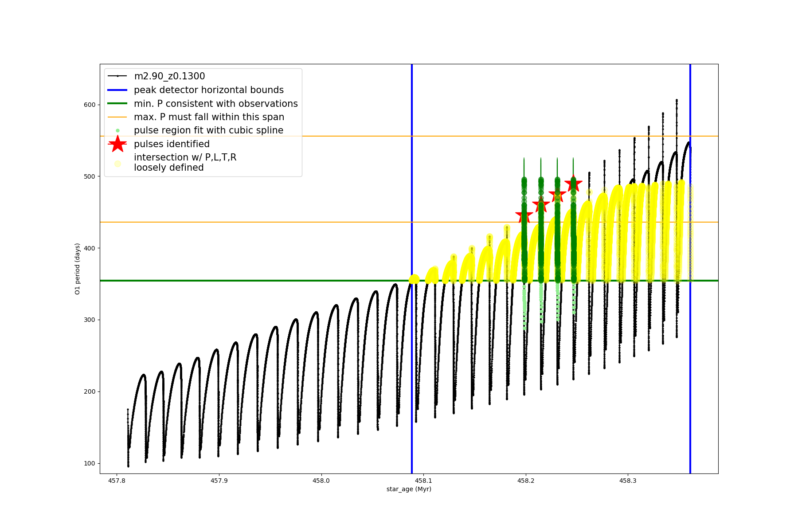Click 'max. P must fall within this span' text

(x=209, y=117)
